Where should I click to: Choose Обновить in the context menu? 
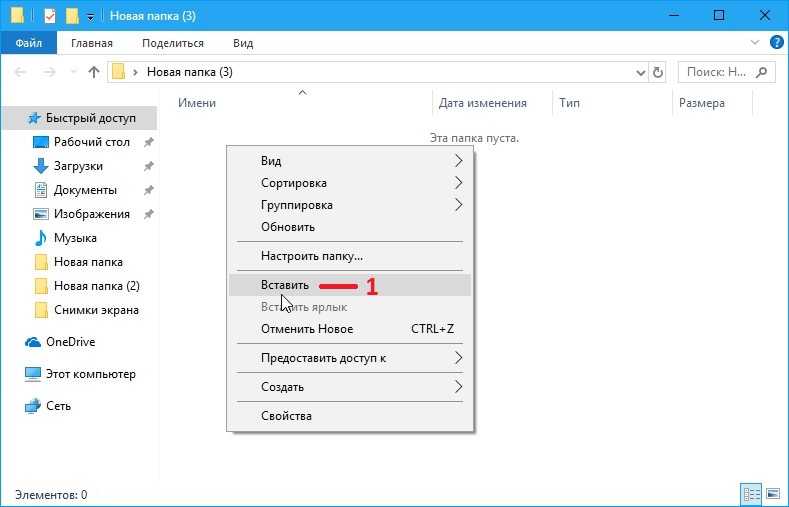point(350,227)
